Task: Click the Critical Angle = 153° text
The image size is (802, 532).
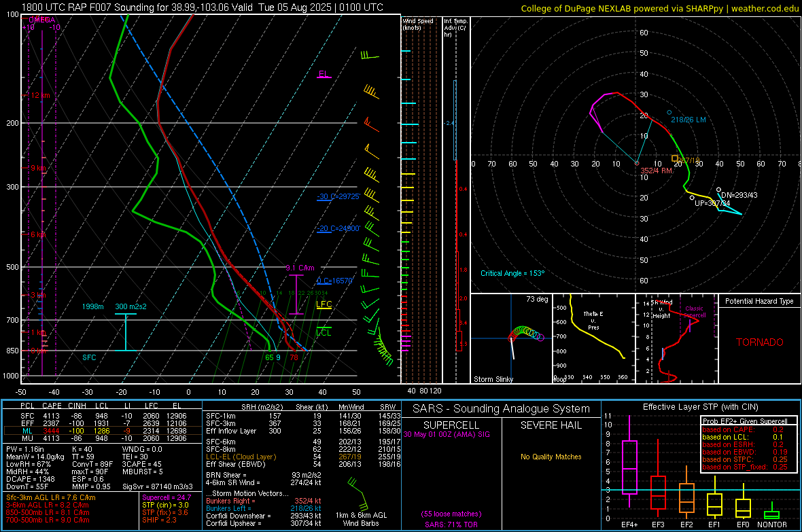Action: [512, 273]
